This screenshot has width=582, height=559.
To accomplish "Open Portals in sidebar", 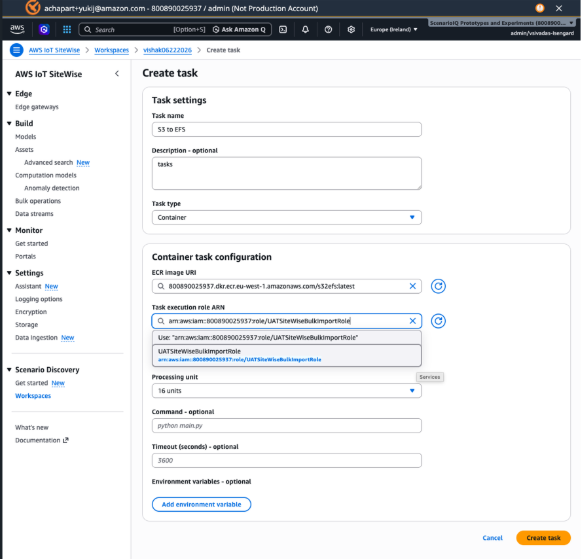I will (x=25, y=256).
